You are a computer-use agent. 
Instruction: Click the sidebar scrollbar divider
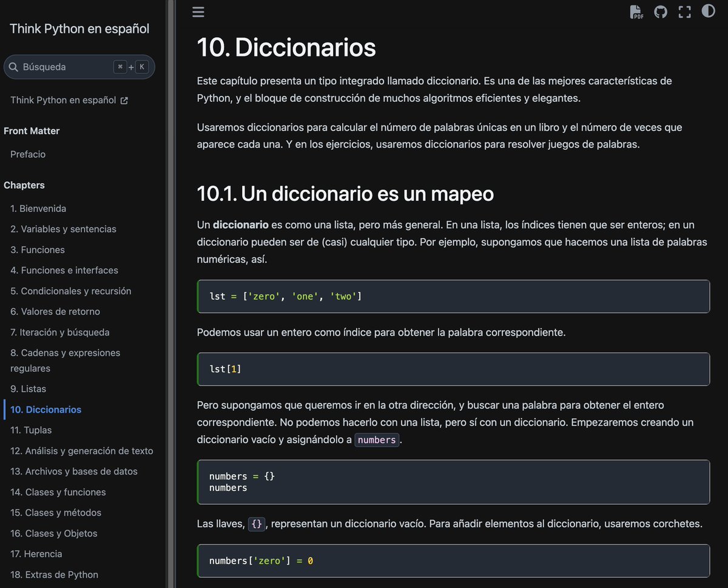coord(171,294)
